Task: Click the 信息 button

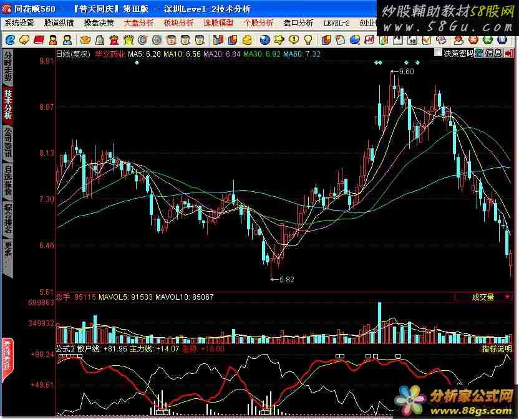Action: 493,53
